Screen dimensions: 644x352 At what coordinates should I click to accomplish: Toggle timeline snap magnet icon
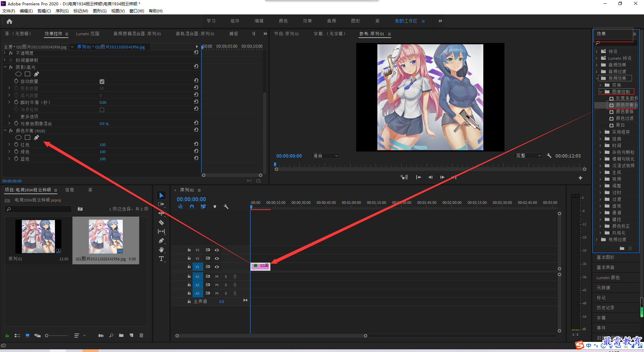click(192, 207)
